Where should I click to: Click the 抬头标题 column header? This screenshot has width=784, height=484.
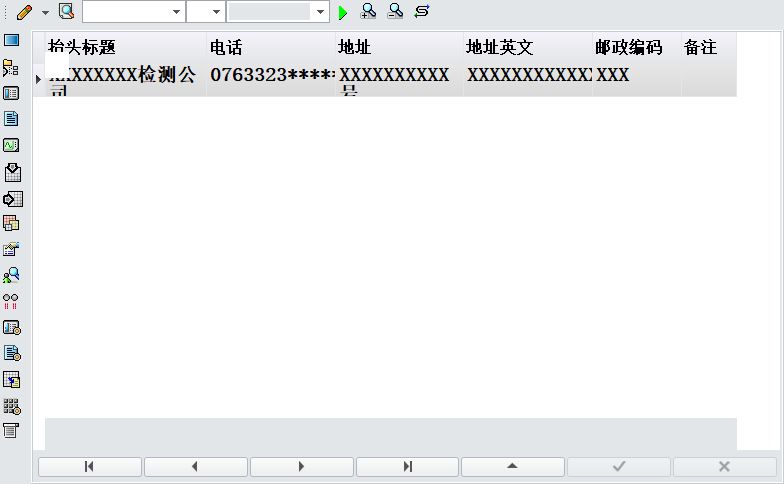[126, 47]
